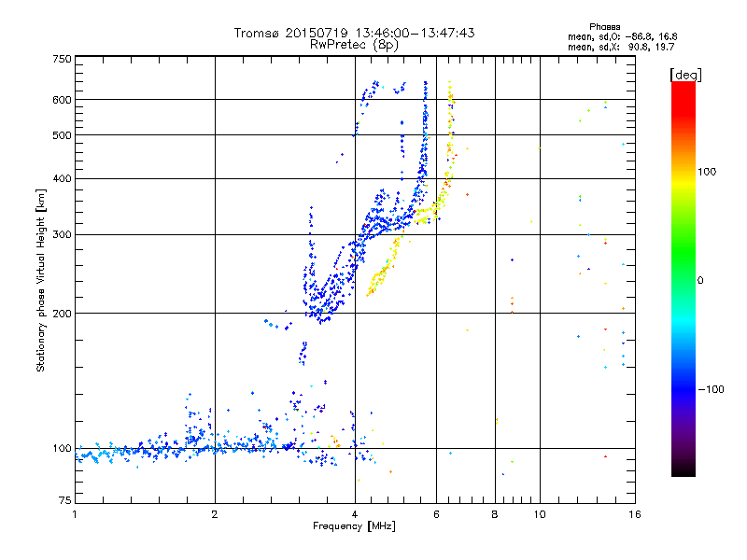Click the y-axis tick value '500'
Screen dimensions: 747x560
(x=62, y=135)
